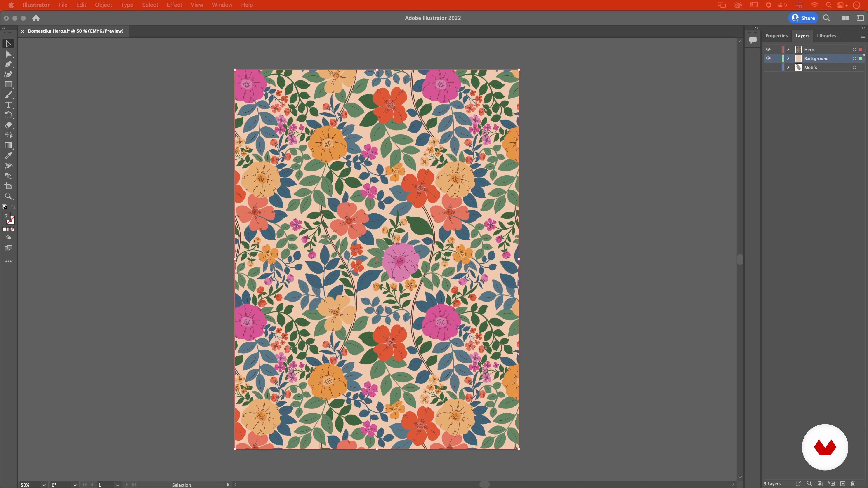Select the Eraser tool
The image size is (868, 488).
pyautogui.click(x=8, y=125)
